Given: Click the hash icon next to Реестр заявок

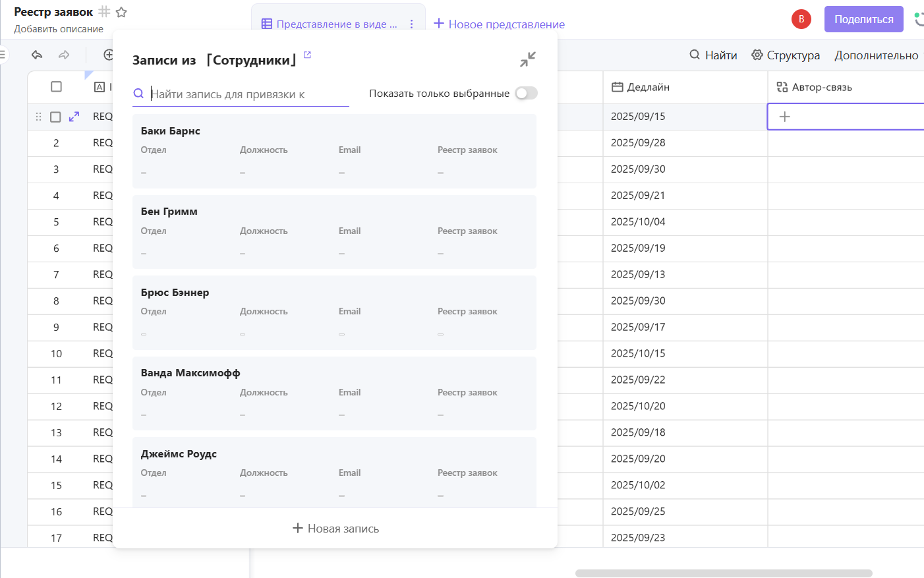Looking at the screenshot, I should coord(104,12).
